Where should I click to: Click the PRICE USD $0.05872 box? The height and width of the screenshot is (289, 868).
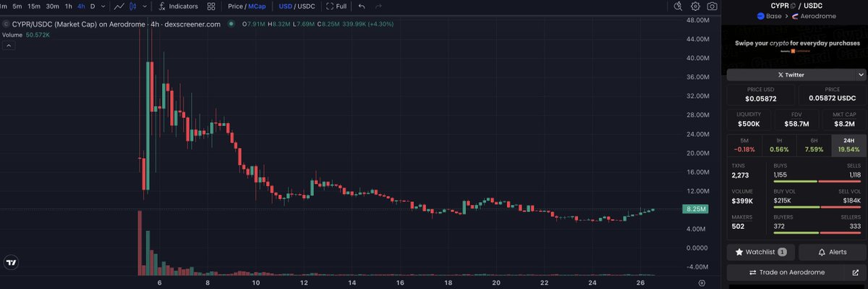(760, 94)
